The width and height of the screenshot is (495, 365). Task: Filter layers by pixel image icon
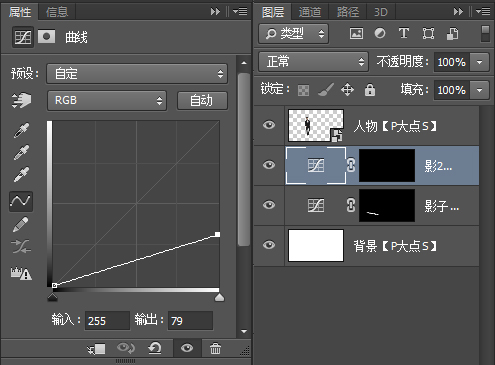tap(356, 33)
